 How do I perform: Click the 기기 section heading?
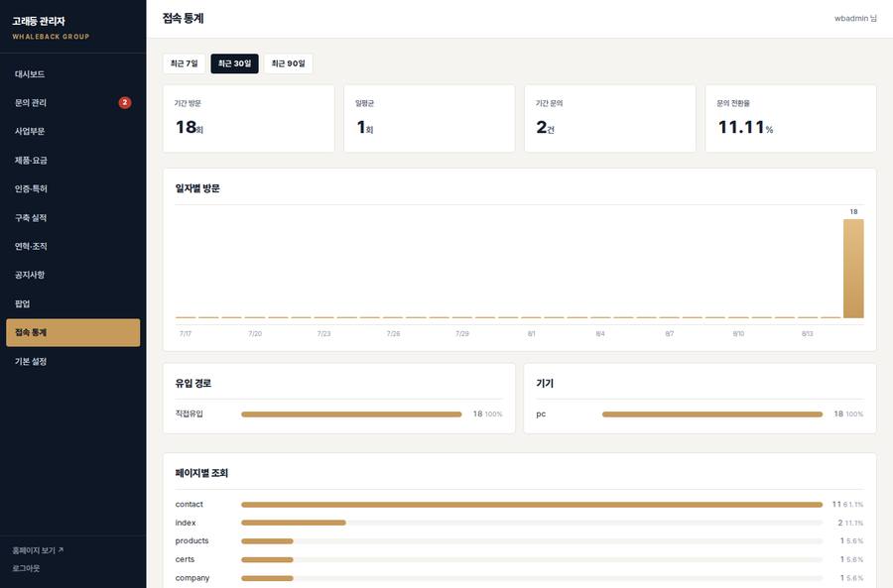545,383
